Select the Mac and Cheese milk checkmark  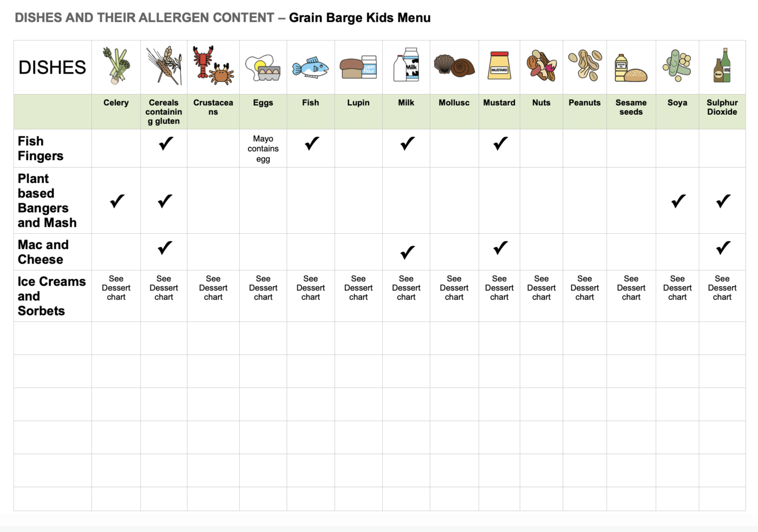pos(407,252)
